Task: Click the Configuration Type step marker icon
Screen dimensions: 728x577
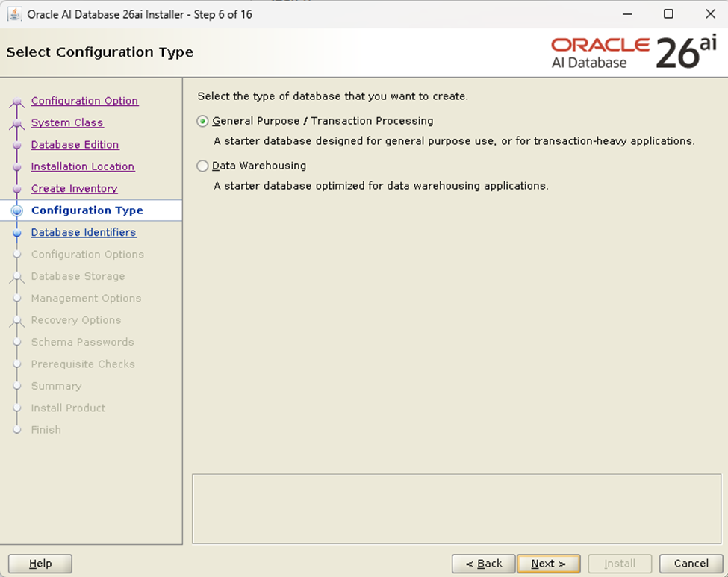Action: coord(17,210)
